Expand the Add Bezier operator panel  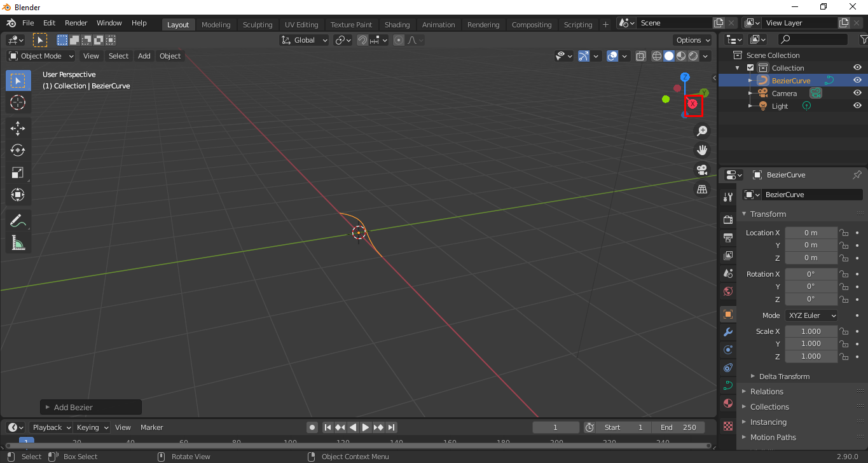click(90, 407)
